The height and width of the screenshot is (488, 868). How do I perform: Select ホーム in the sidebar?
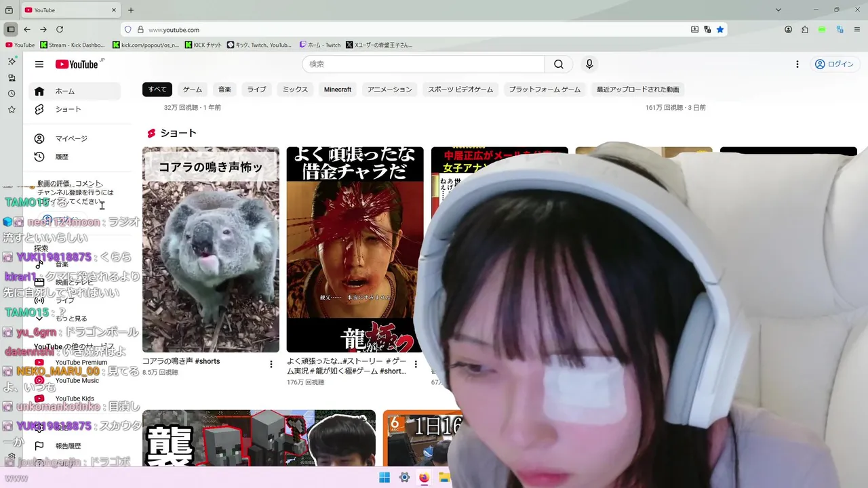click(x=75, y=91)
